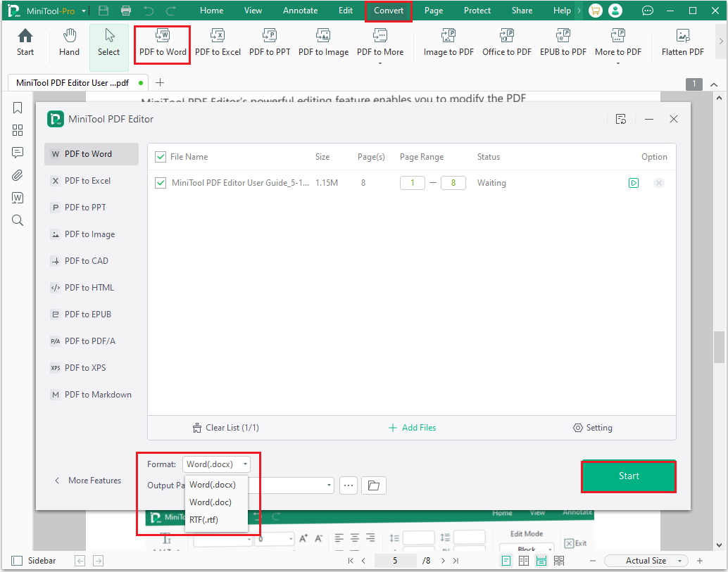Go back via More Features
Image resolution: width=728 pixels, height=572 pixels.
pyautogui.click(x=88, y=481)
